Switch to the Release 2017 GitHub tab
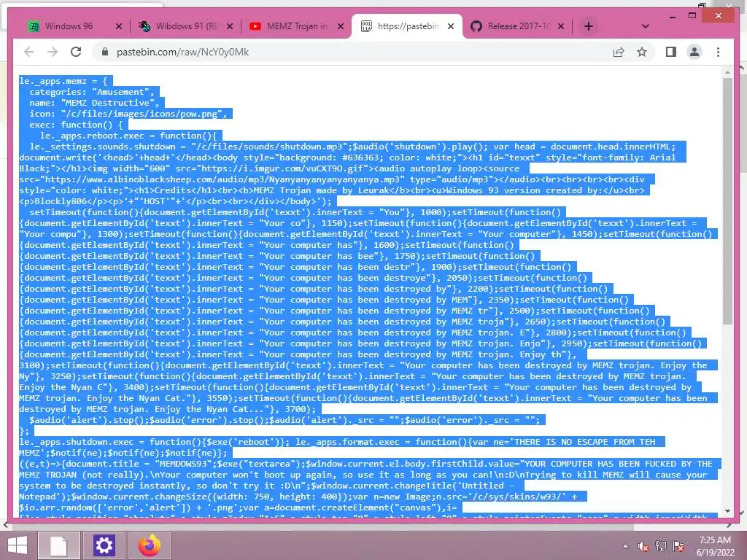 point(518,26)
